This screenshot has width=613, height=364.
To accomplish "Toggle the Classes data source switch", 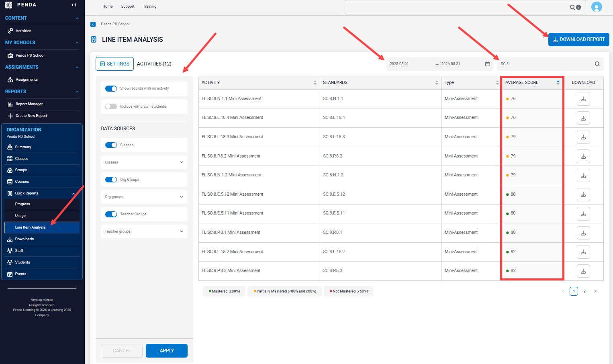I will pos(111,145).
